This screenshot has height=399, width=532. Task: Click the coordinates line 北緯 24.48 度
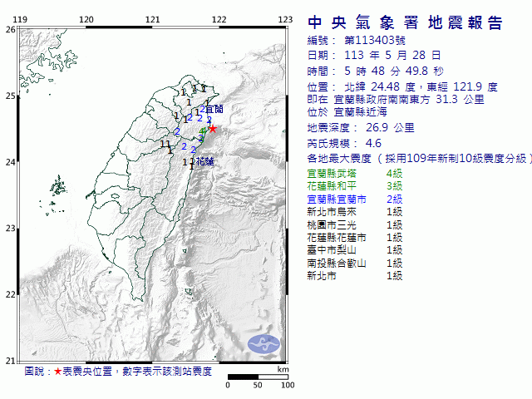pos(380,86)
